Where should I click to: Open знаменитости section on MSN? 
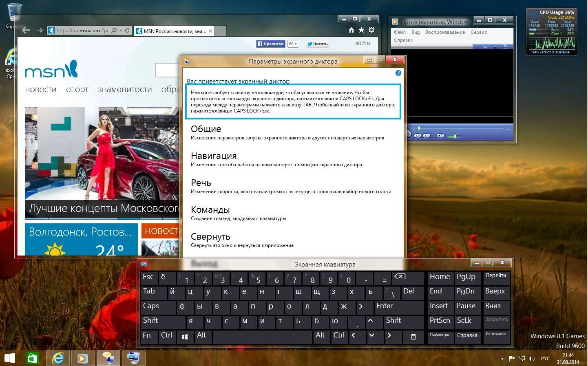click(125, 89)
